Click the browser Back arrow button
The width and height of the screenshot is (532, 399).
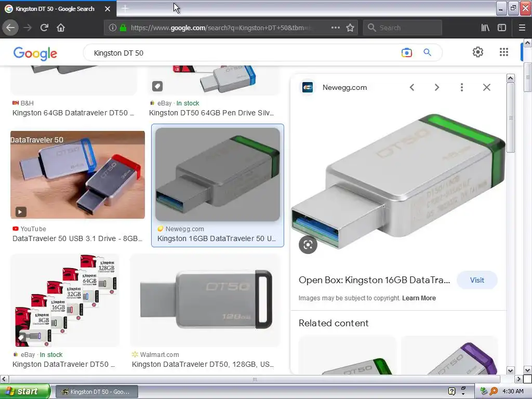[10, 28]
